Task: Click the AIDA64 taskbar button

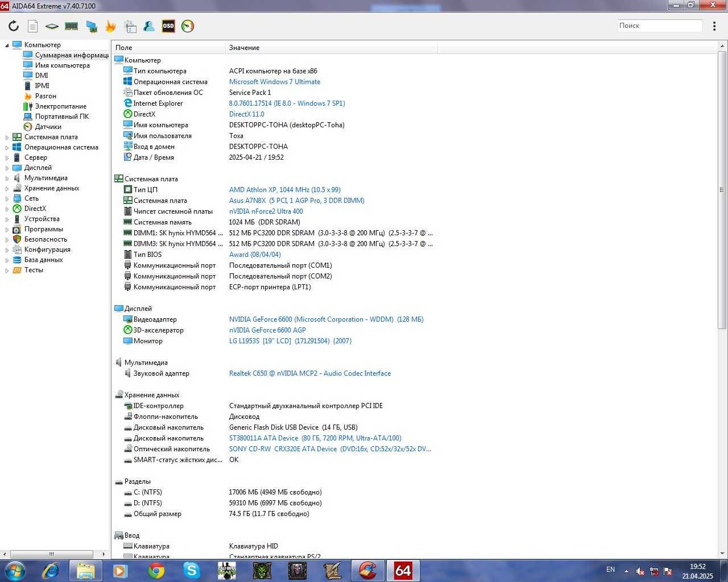Action: point(403,571)
